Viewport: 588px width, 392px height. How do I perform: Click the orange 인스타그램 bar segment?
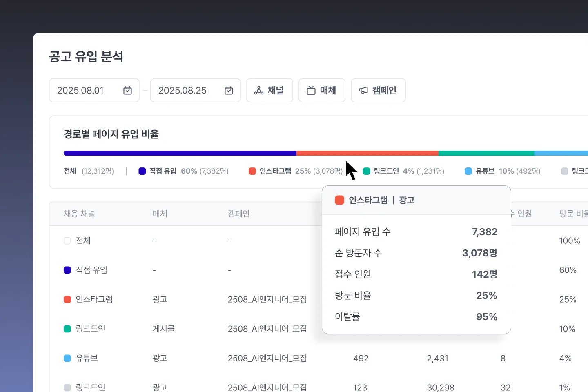(x=367, y=153)
